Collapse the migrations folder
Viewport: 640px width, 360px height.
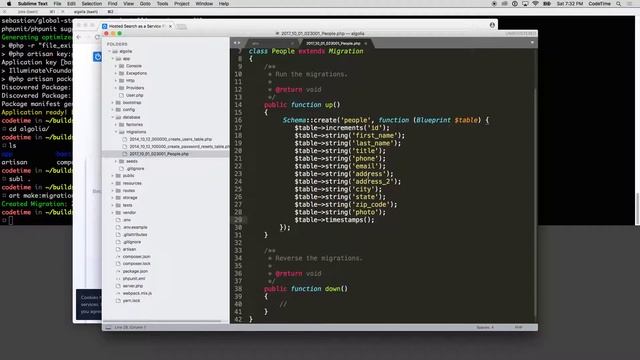116,132
